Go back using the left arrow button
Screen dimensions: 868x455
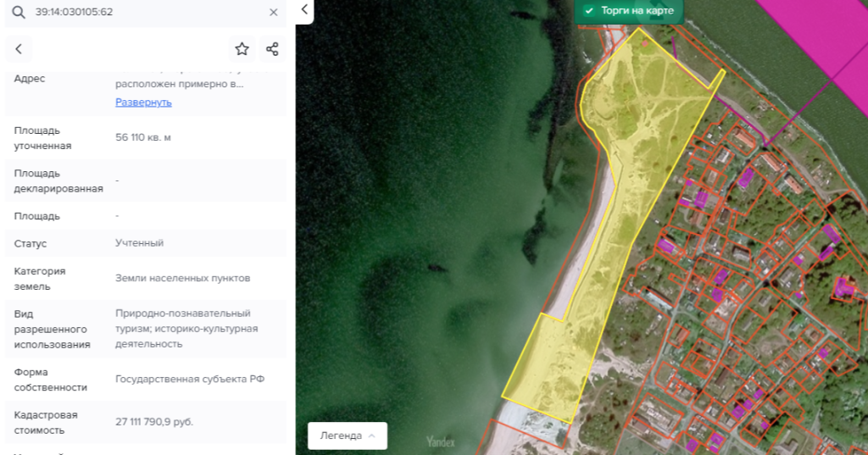(19, 49)
